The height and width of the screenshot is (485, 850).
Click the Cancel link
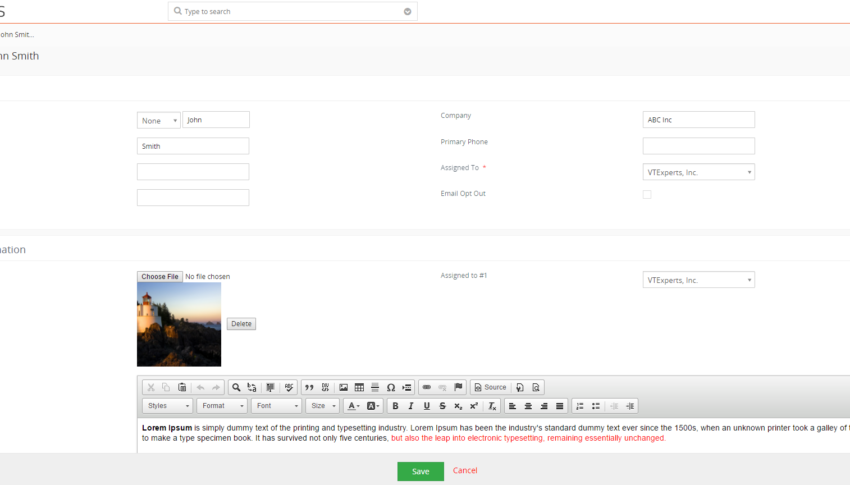click(465, 470)
